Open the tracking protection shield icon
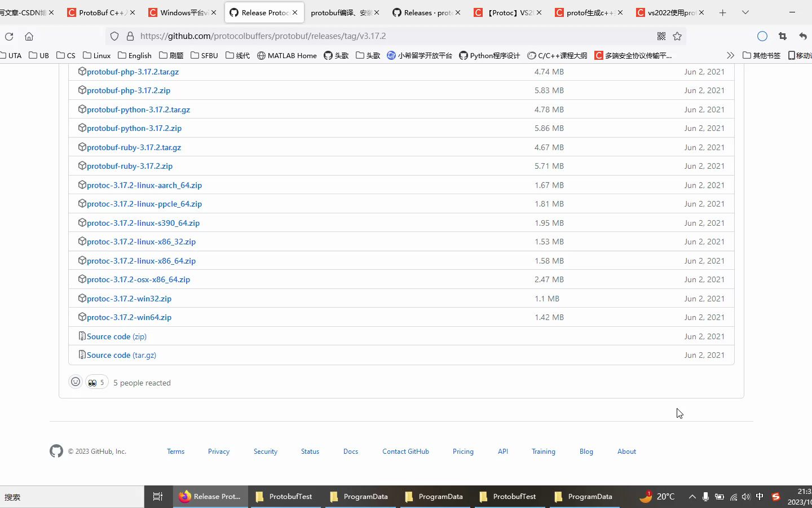The image size is (812, 508). [114, 36]
